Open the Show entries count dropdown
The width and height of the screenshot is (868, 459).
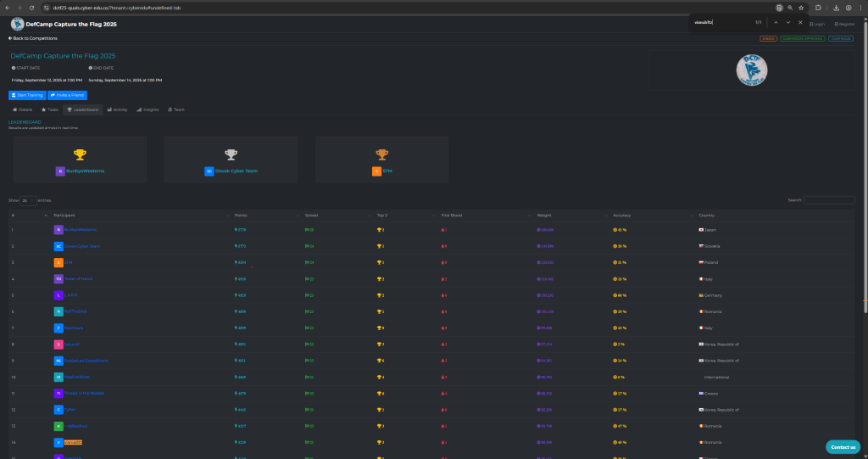pyautogui.click(x=28, y=200)
